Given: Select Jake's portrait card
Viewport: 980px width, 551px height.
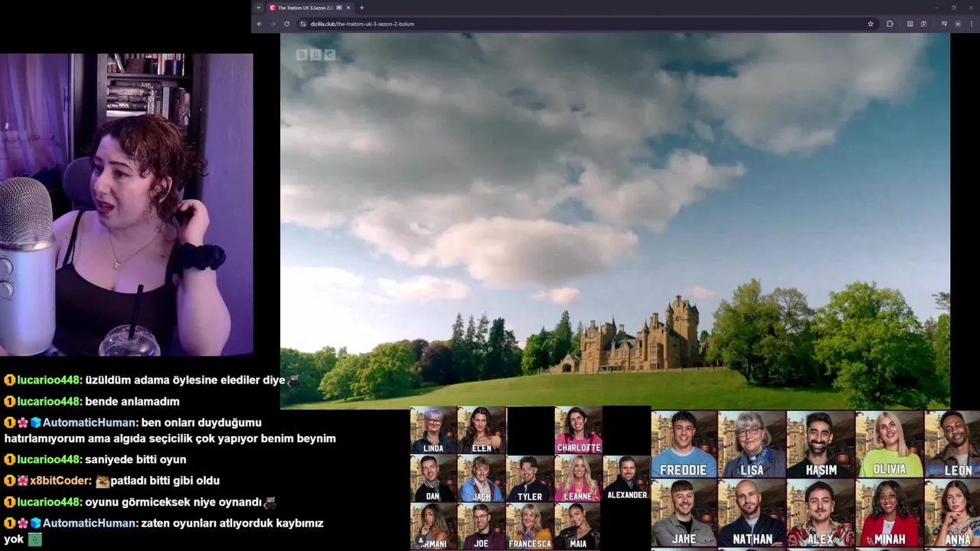Looking at the screenshot, I should (684, 514).
